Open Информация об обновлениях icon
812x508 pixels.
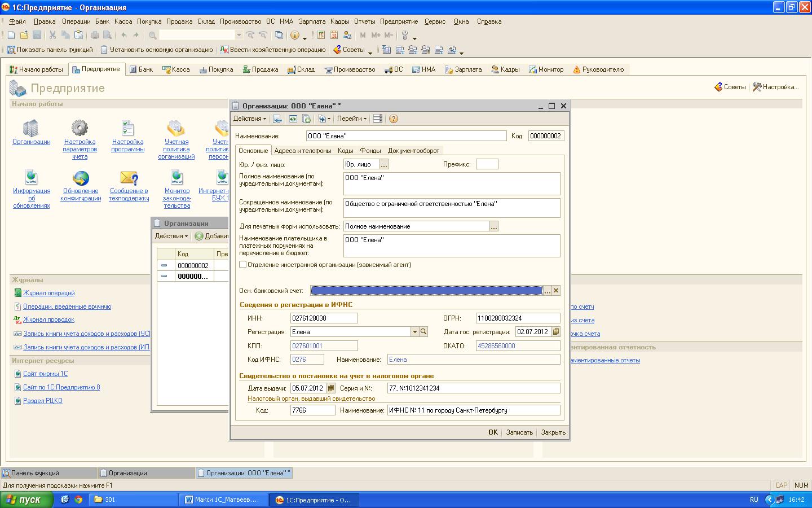pyautogui.click(x=32, y=178)
